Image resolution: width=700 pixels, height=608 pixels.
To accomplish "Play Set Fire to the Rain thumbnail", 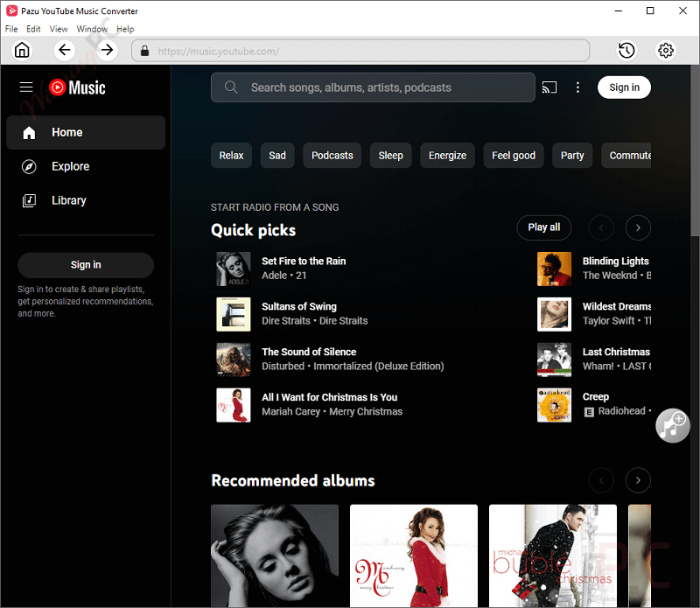I will point(234,269).
